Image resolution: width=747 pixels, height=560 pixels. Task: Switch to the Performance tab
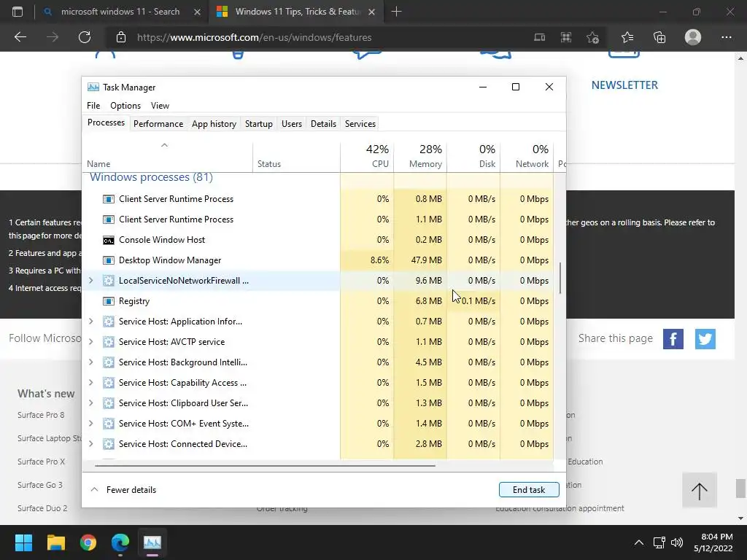[x=158, y=124]
